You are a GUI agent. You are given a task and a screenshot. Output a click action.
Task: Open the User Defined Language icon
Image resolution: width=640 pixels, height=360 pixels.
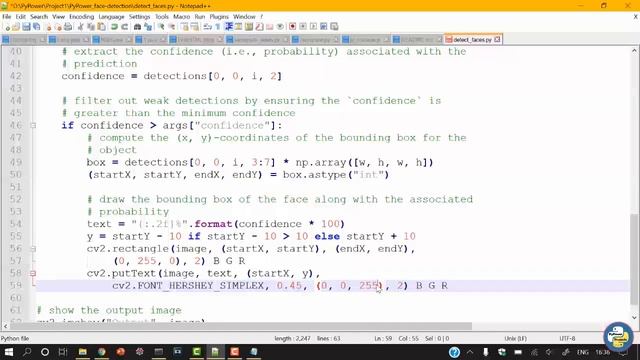pyautogui.click(x=238, y=27)
